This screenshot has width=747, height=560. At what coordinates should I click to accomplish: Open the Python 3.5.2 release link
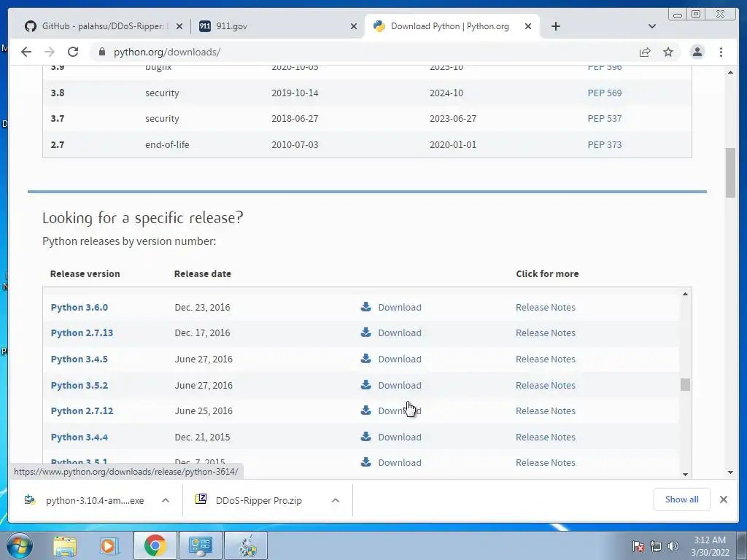[79, 385]
